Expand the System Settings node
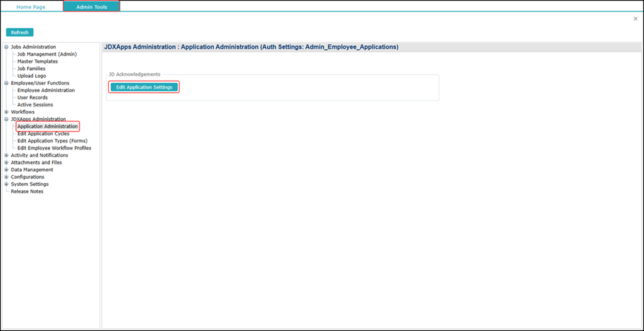644x331 pixels. [x=6, y=184]
